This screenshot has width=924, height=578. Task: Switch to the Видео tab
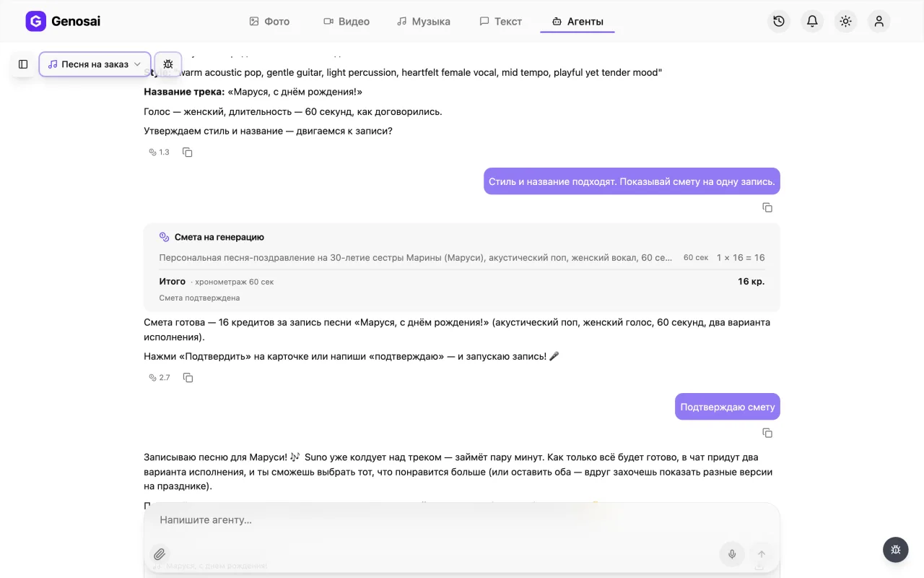(x=346, y=22)
